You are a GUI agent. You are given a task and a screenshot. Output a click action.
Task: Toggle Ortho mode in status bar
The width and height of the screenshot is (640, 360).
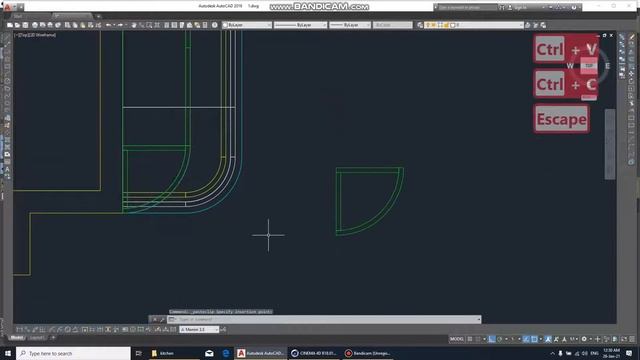tap(492, 339)
